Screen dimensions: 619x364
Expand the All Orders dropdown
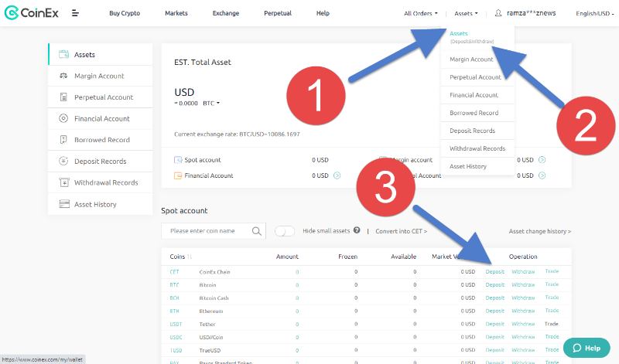click(x=420, y=13)
